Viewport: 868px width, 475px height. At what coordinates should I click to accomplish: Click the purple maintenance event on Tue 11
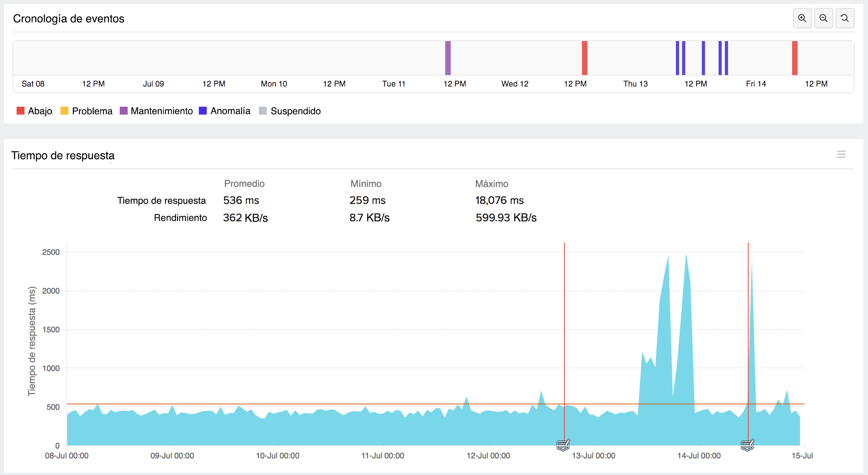pyautogui.click(x=448, y=58)
